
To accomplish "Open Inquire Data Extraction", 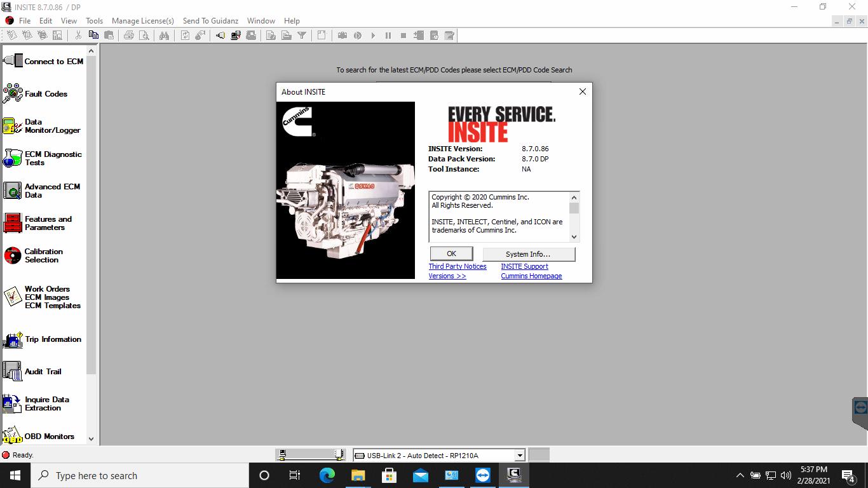I will point(36,403).
